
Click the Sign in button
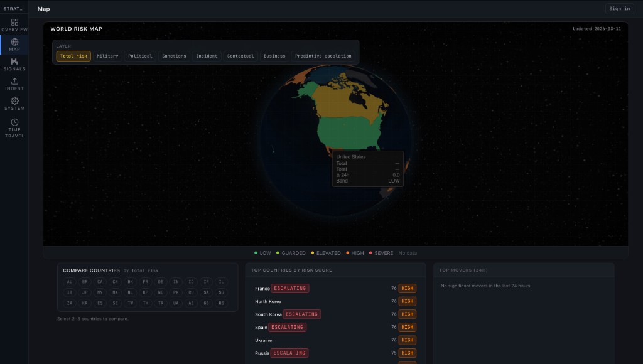pyautogui.click(x=619, y=9)
